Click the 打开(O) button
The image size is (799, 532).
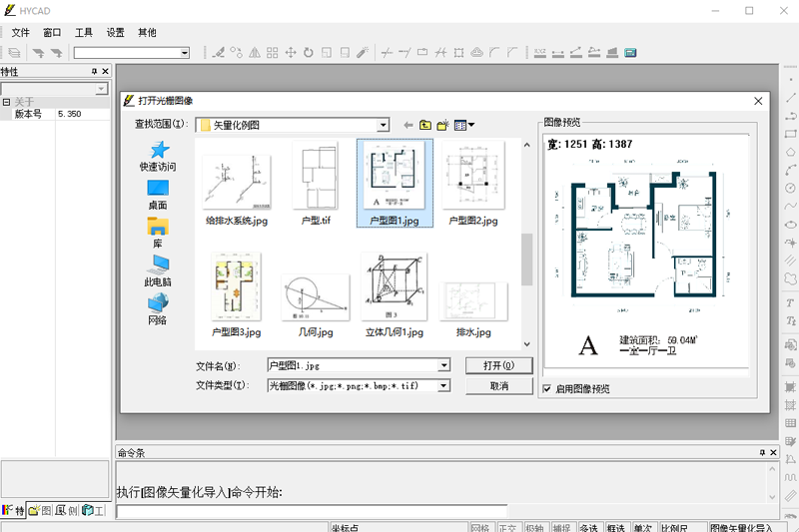coord(498,365)
